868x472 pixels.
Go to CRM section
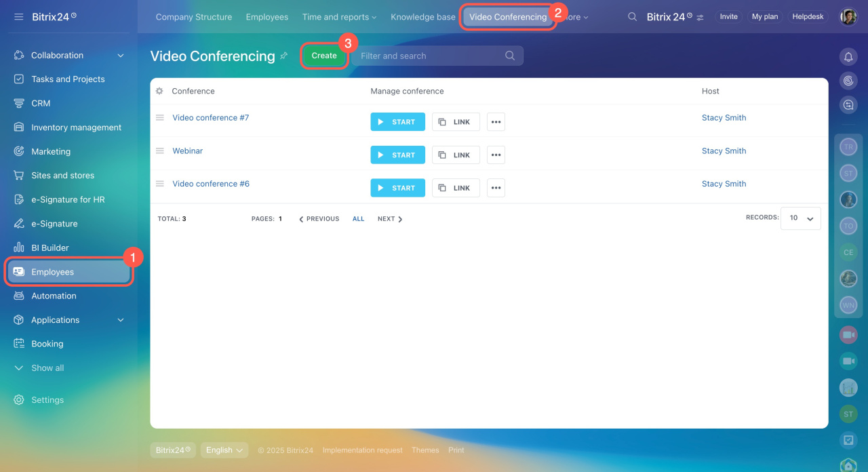pos(41,103)
